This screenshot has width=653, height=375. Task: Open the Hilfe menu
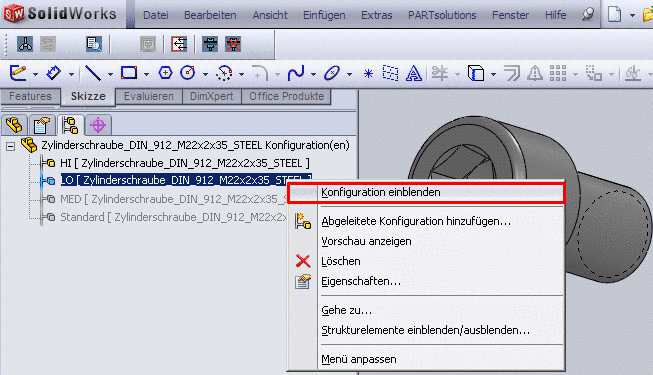[x=556, y=15]
